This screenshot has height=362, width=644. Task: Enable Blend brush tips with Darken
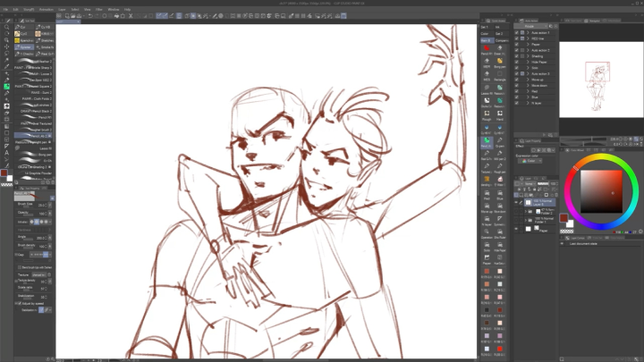(x=20, y=267)
